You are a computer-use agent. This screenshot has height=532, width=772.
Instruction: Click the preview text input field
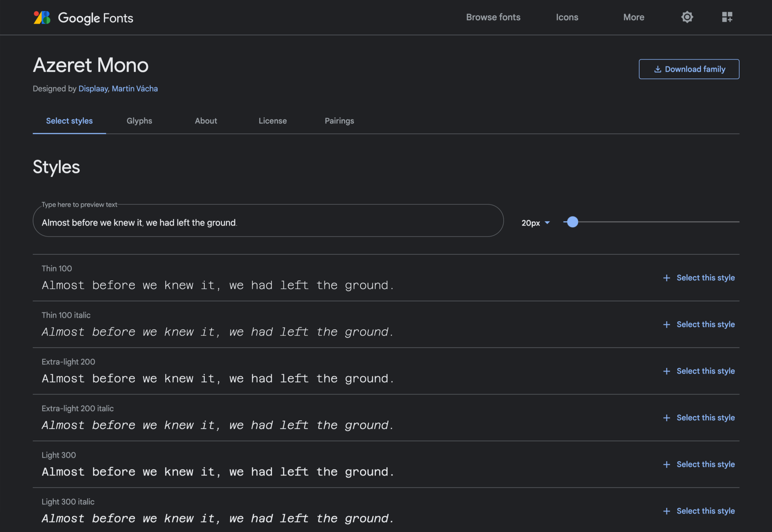pyautogui.click(x=268, y=221)
